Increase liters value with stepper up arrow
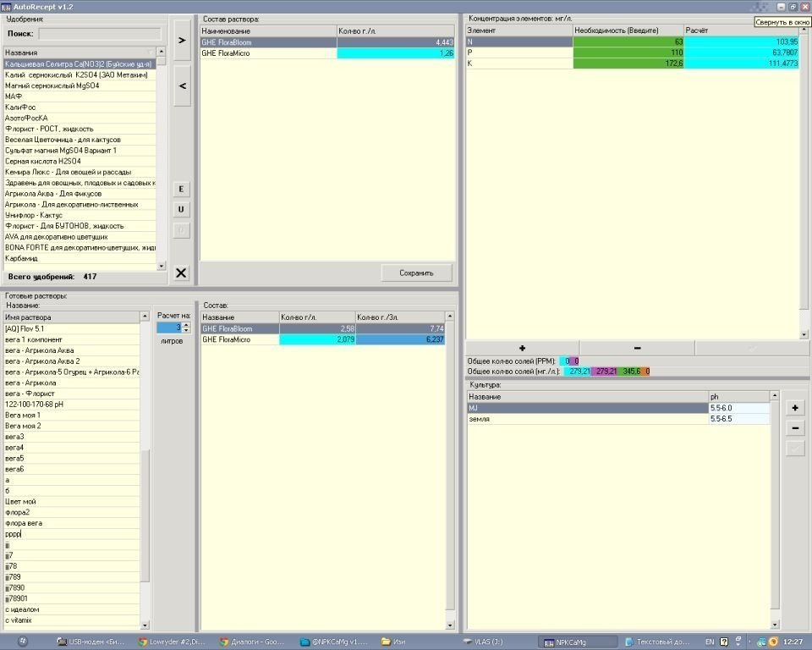 [x=186, y=325]
